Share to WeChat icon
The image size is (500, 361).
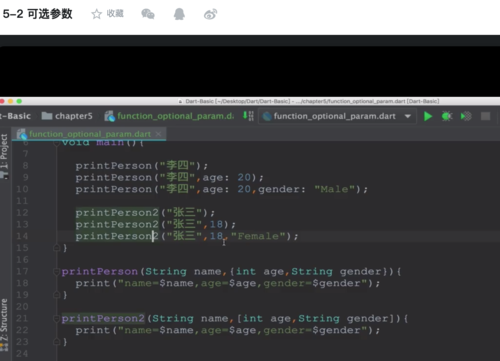(x=148, y=14)
